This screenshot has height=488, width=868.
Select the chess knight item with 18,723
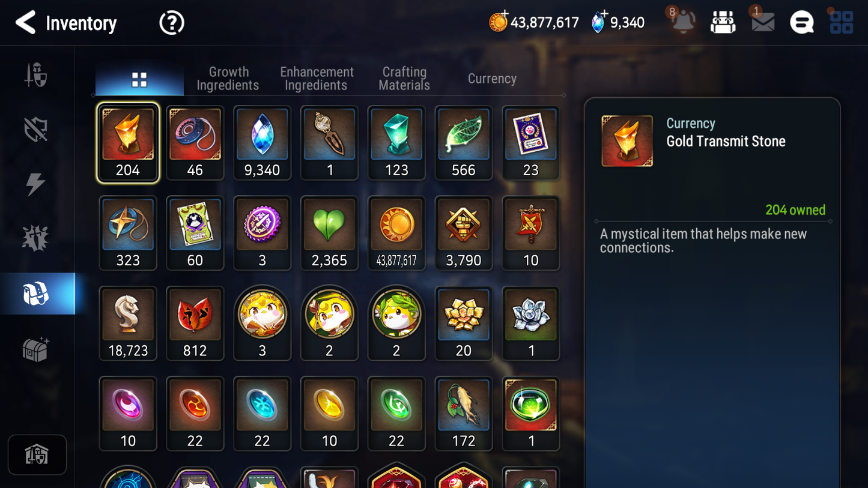tap(128, 323)
